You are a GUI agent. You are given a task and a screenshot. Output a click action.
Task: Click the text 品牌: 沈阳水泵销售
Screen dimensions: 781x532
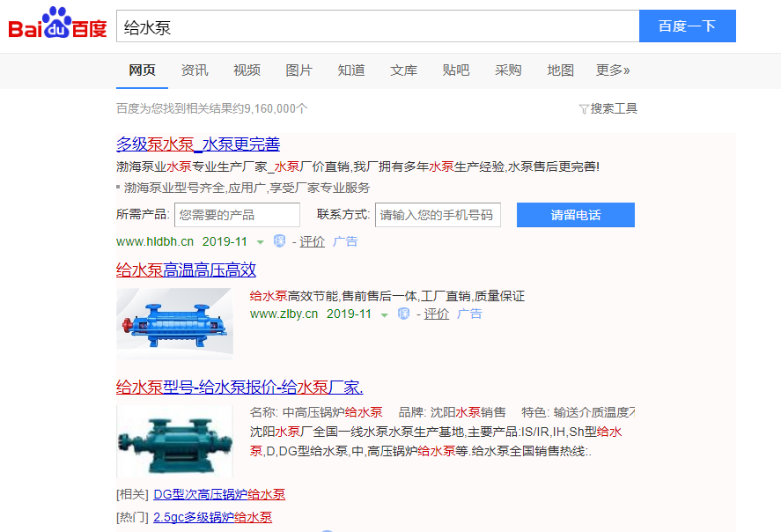[x=453, y=412]
